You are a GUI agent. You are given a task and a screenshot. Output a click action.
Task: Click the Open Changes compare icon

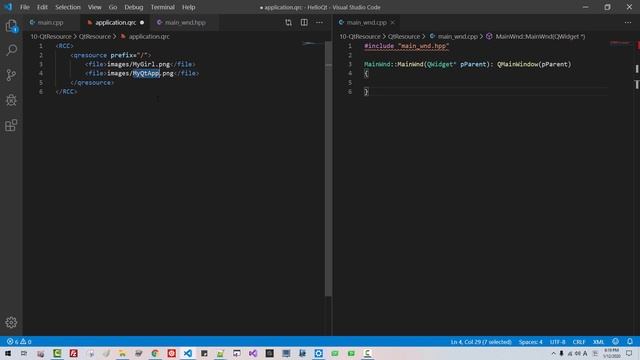coord(289,22)
